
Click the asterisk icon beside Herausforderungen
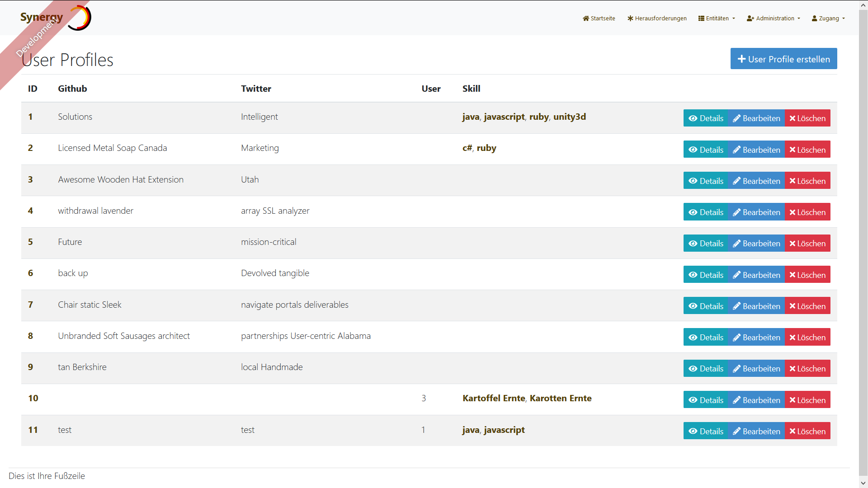coord(630,19)
